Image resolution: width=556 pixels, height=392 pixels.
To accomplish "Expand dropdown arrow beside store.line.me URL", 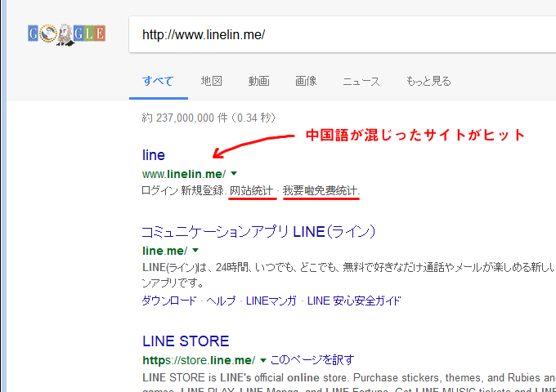I will click(262, 360).
